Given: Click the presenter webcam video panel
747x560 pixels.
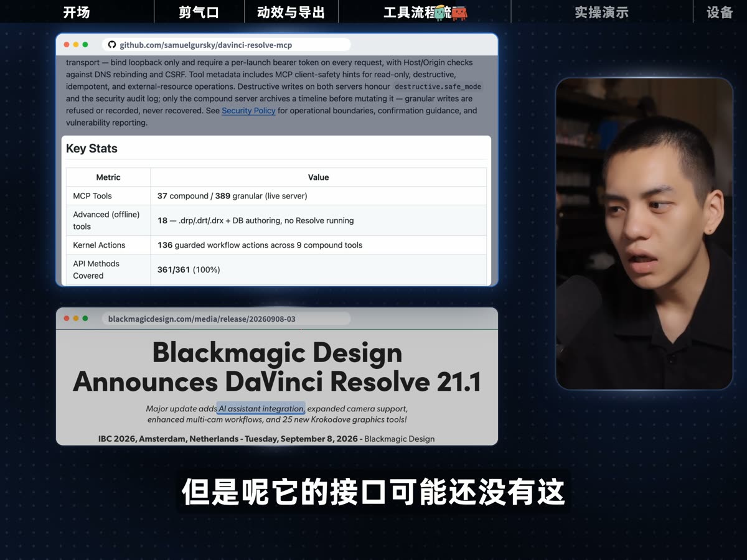Looking at the screenshot, I should click(x=644, y=234).
